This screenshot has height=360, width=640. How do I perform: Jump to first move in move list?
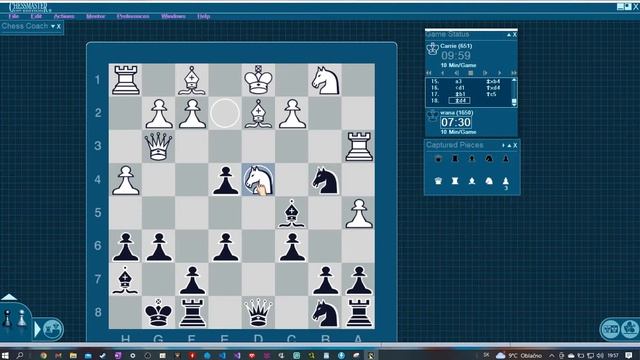pos(429,73)
